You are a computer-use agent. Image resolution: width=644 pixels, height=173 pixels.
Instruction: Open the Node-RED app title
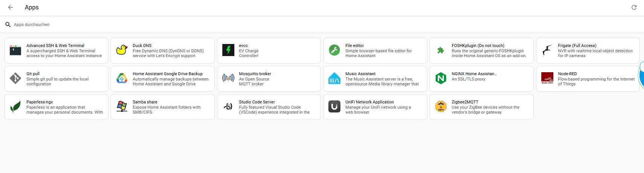click(567, 74)
